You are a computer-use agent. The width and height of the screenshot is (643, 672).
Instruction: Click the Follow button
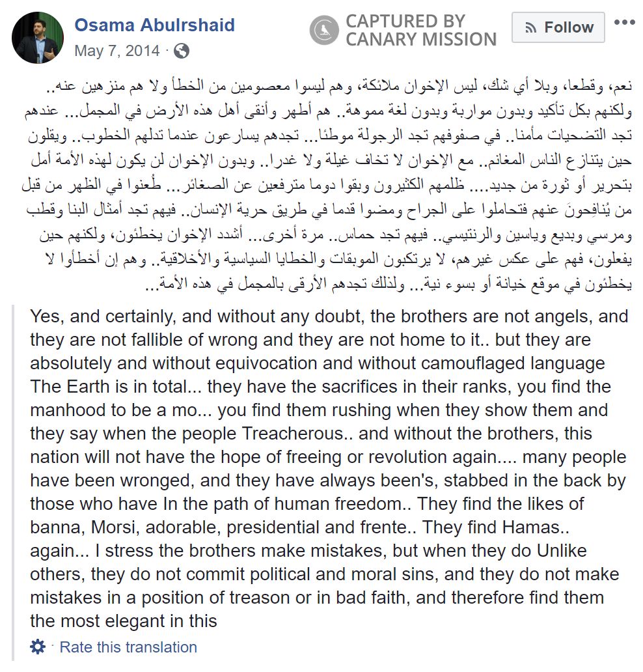(558, 27)
